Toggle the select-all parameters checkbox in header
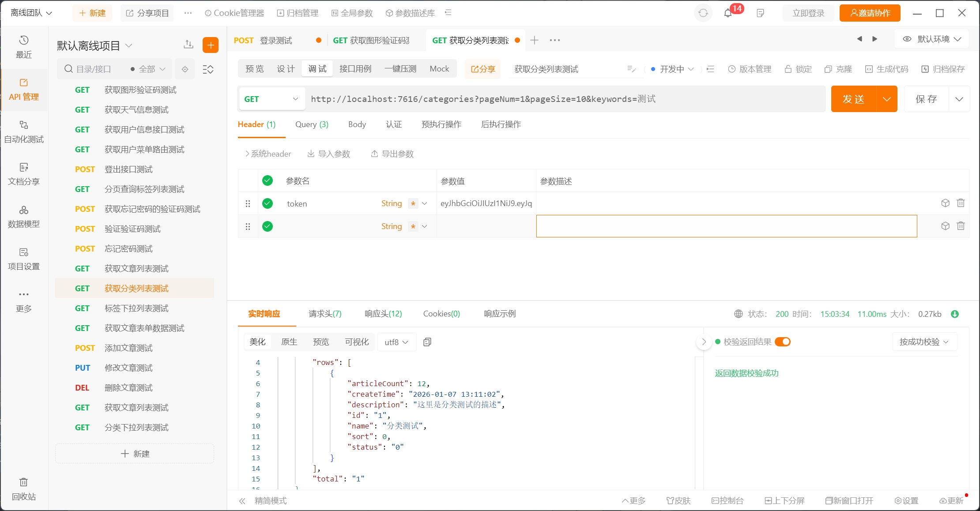 click(268, 180)
